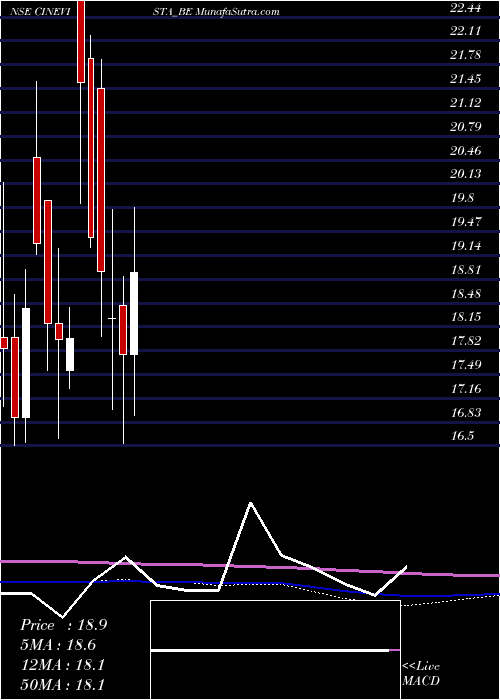The width and height of the screenshot is (500, 700).
Task: Click the 16.5 price axis label
Action: click(462, 437)
